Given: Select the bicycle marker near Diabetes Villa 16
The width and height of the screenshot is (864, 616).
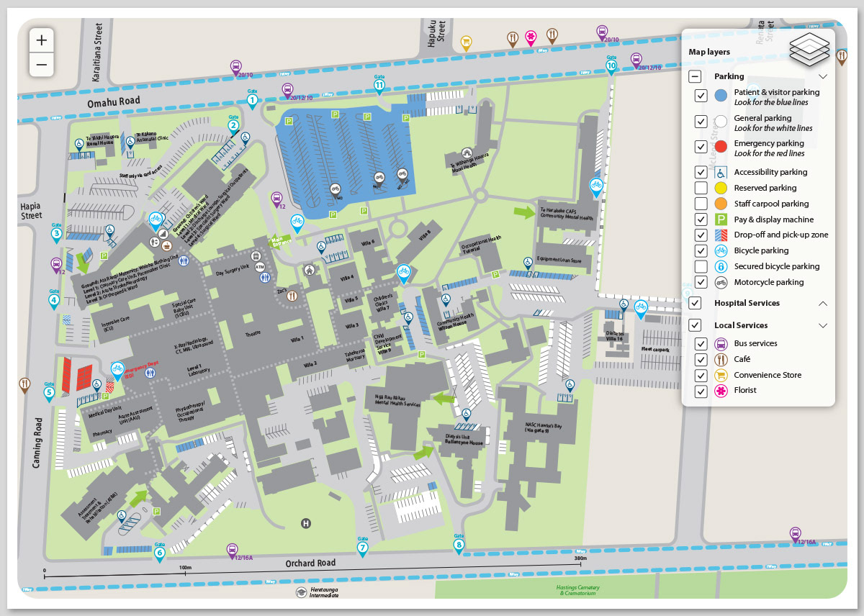Looking at the screenshot, I should click(641, 309).
